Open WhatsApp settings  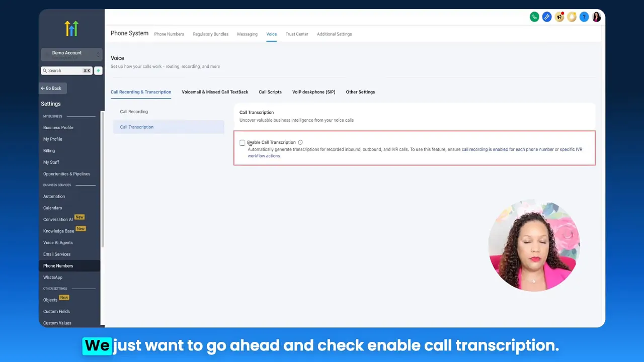53,278
